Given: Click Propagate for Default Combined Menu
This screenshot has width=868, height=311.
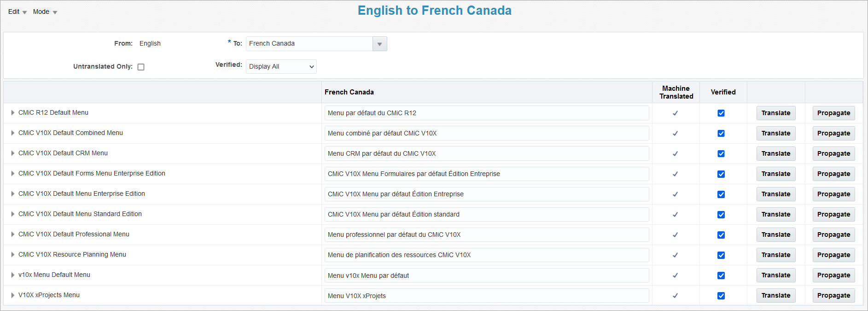Looking at the screenshot, I should [833, 133].
